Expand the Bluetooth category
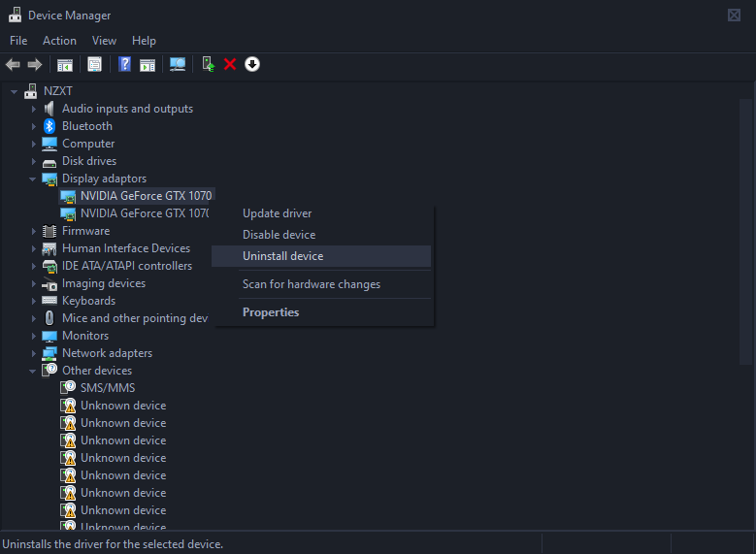The image size is (756, 554). 33,126
